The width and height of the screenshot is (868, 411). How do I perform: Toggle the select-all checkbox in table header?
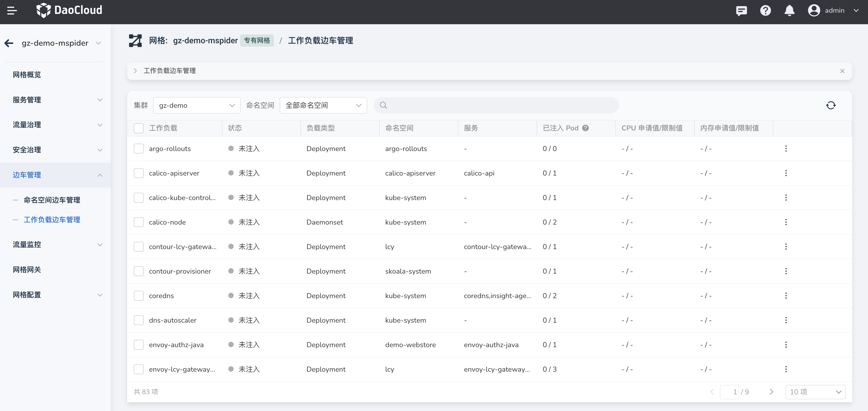(x=138, y=128)
